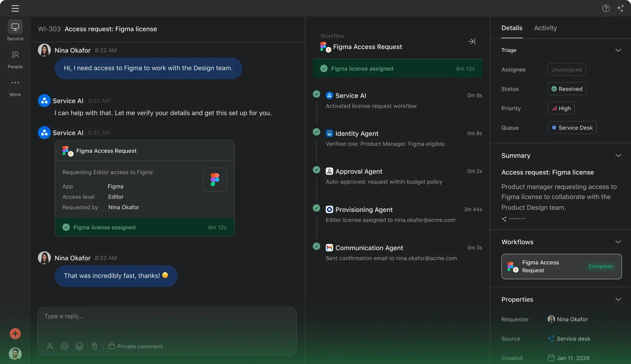Open the More options in sidebar

click(15, 88)
